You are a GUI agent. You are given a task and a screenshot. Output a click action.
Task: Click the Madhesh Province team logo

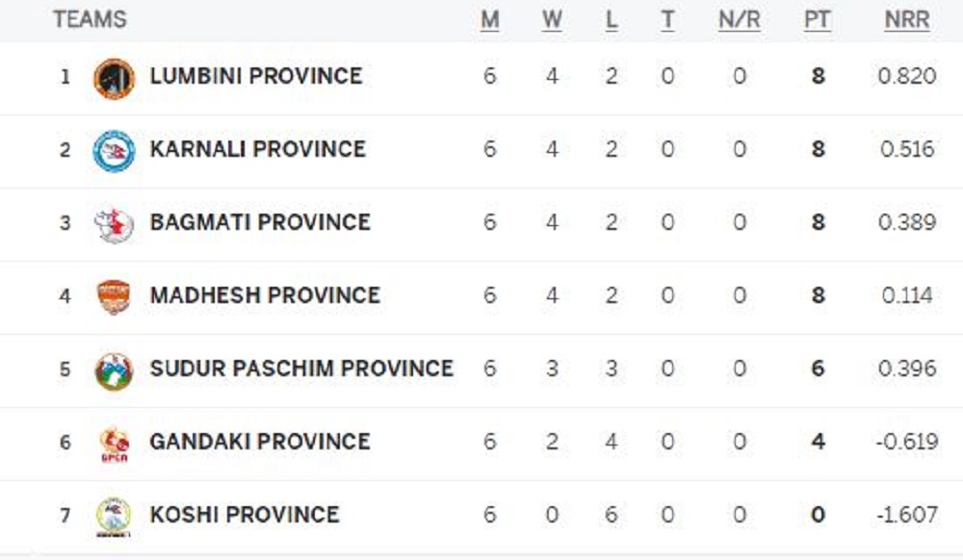[115, 297]
